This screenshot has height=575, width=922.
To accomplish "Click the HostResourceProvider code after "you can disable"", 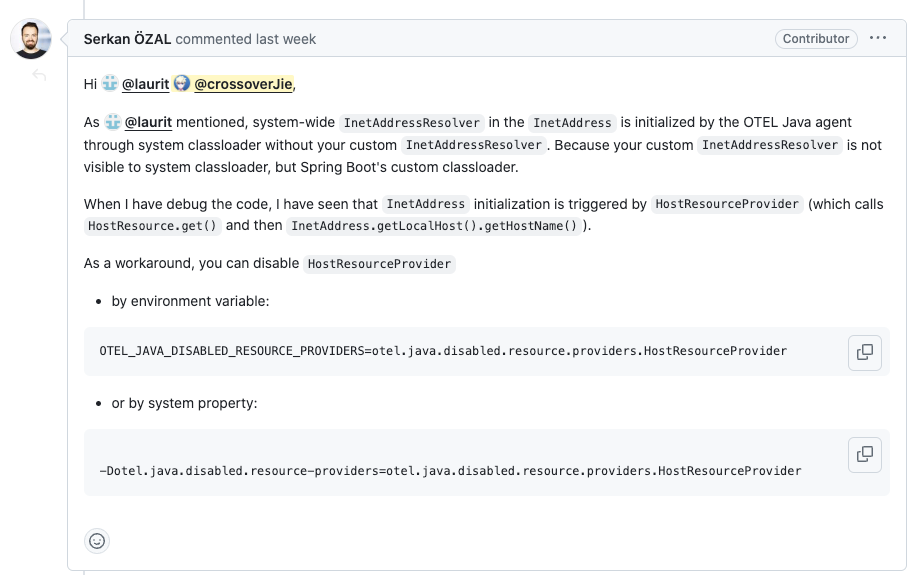I will tap(380, 264).
